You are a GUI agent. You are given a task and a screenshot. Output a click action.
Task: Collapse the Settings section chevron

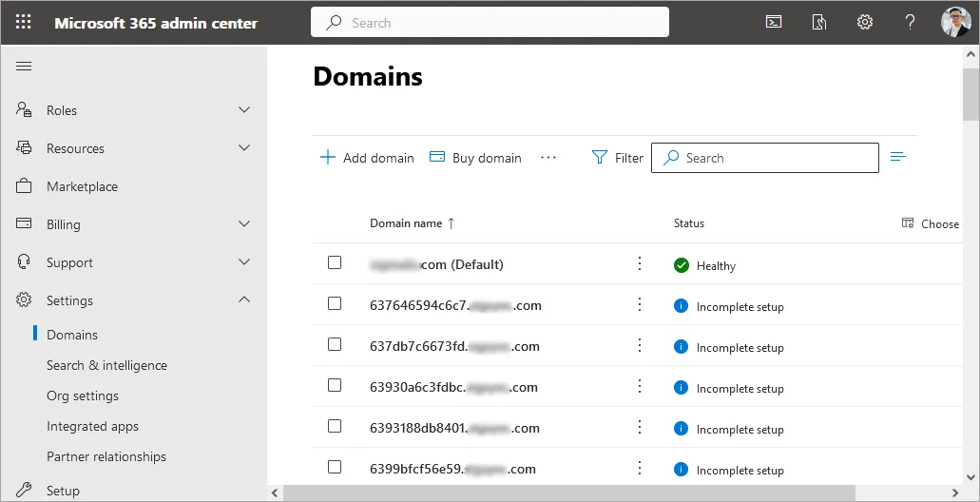[x=244, y=300]
